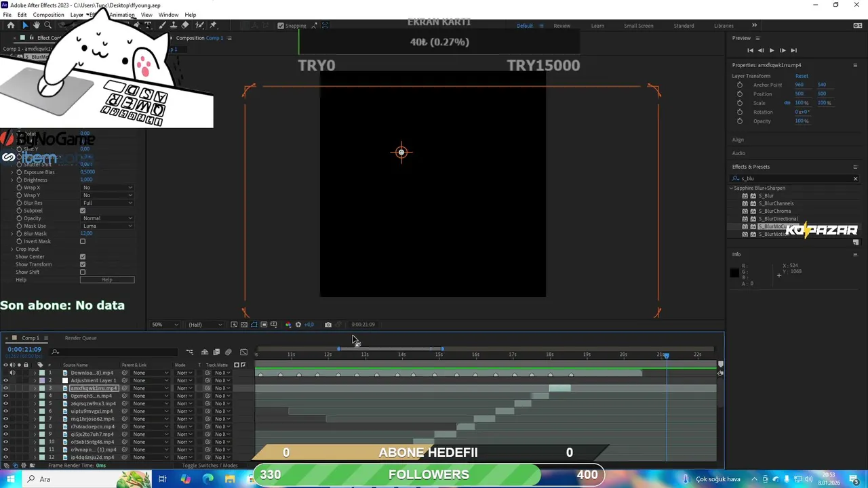This screenshot has width=868, height=488.
Task: Select the Selection arrow tool
Action: (x=25, y=25)
